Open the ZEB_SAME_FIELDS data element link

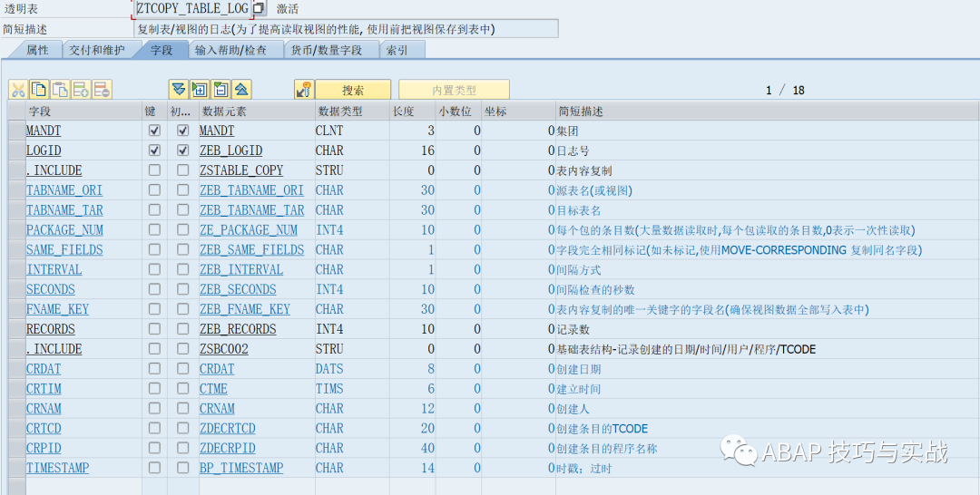251,249
